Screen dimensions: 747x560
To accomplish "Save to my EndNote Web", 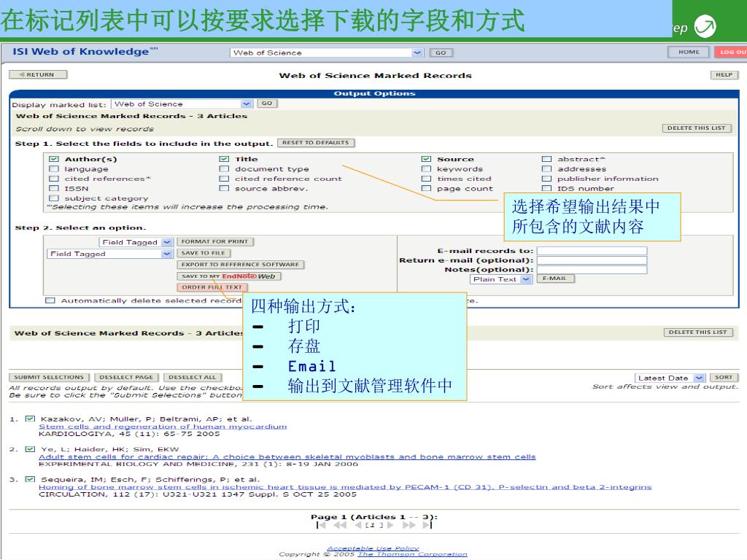I will coord(228,276).
